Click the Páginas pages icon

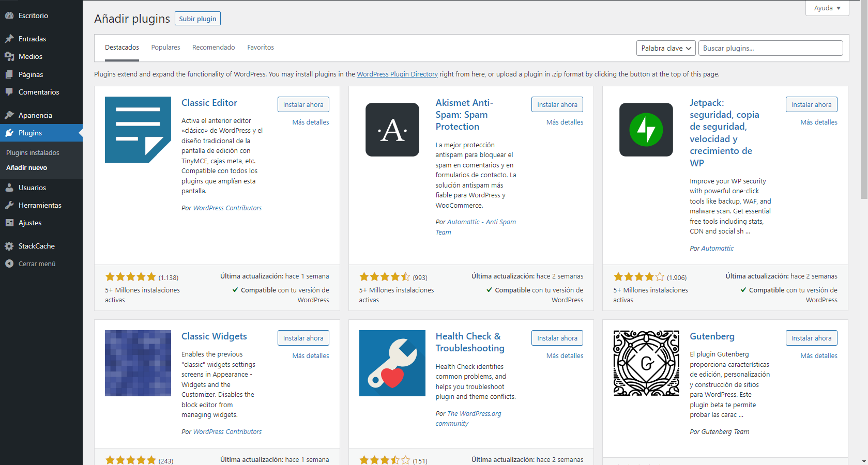pos(9,74)
